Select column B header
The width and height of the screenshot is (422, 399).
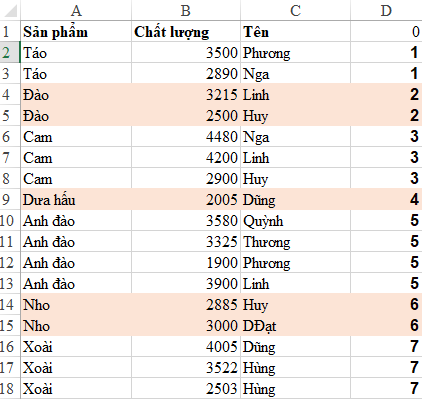pyautogui.click(x=186, y=11)
